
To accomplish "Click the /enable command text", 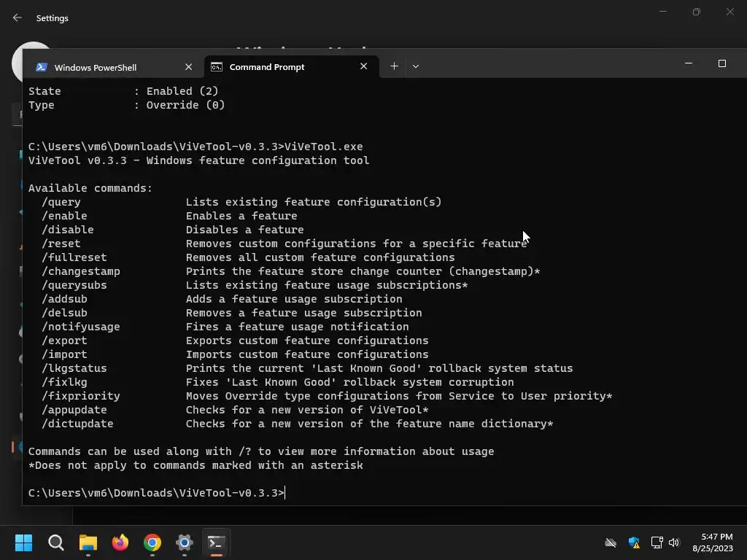I will [x=65, y=216].
